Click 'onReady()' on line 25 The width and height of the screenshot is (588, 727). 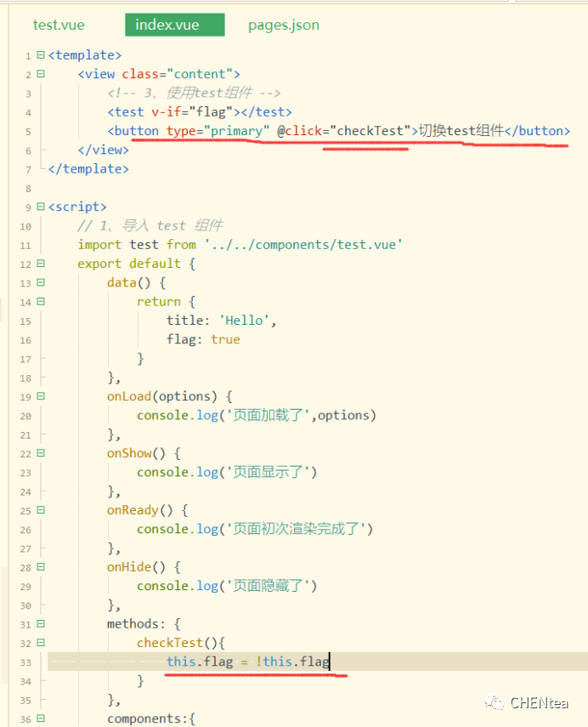(x=140, y=510)
